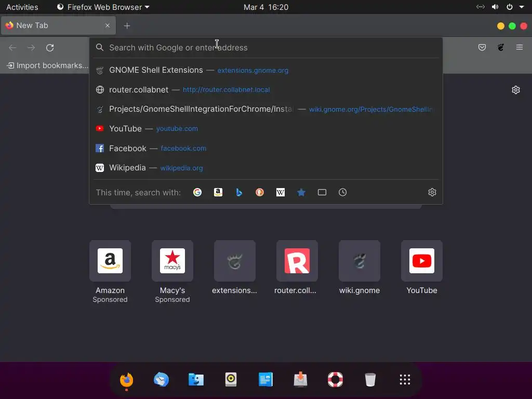Screen dimensions: 532x399
Task: Open the clock and calendar panel
Action: click(266, 7)
